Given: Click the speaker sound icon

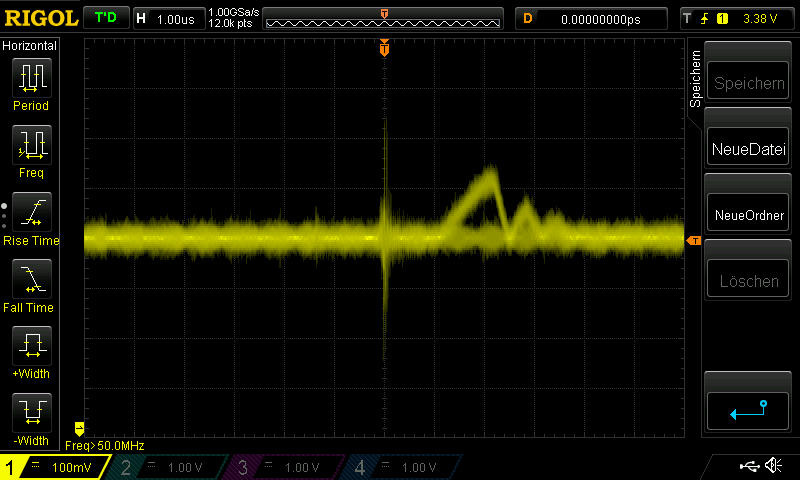Looking at the screenshot, I should pos(774,465).
